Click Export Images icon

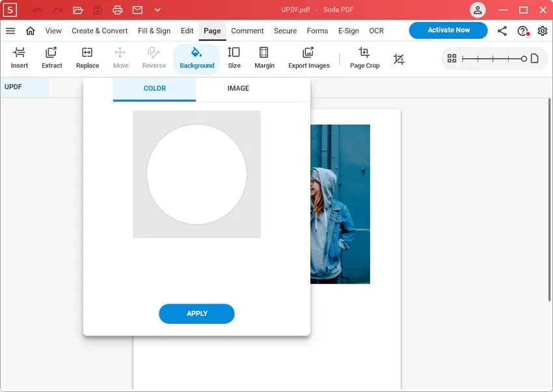308,57
